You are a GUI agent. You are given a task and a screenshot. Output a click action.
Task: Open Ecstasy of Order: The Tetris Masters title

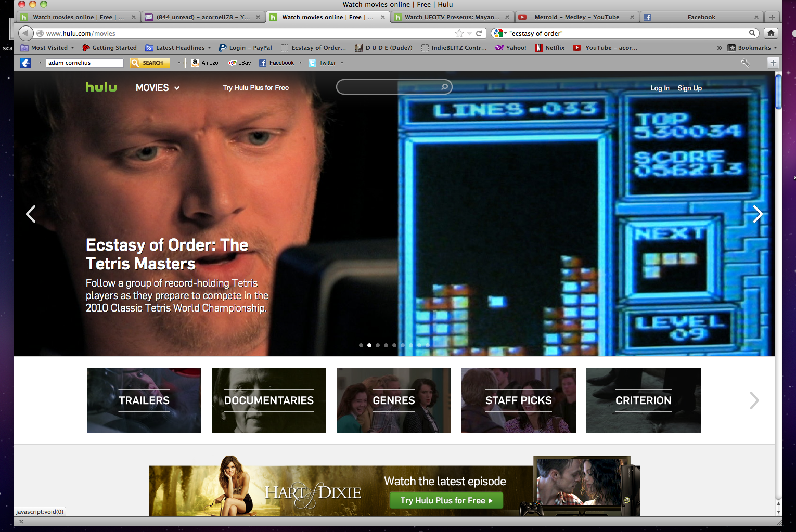tap(166, 254)
